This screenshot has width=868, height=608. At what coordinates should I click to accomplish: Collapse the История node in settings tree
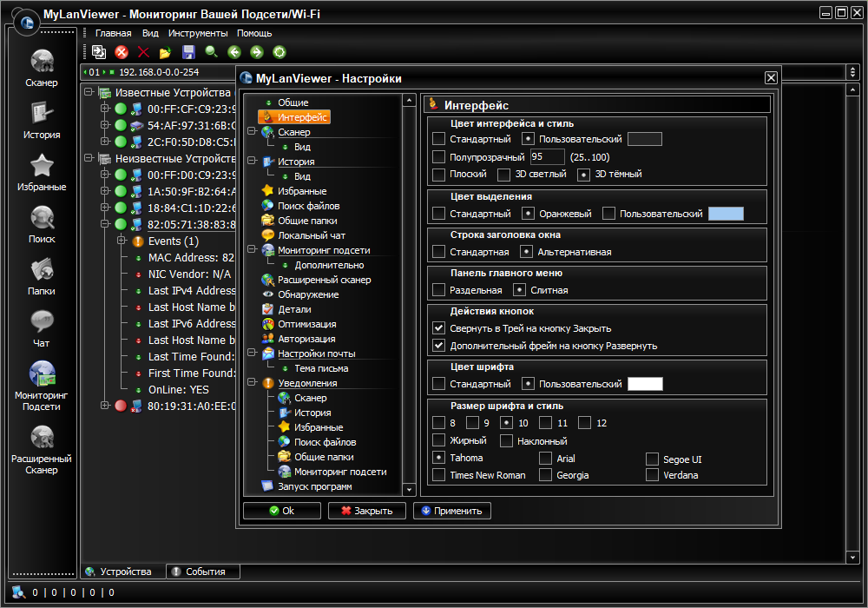coord(252,161)
